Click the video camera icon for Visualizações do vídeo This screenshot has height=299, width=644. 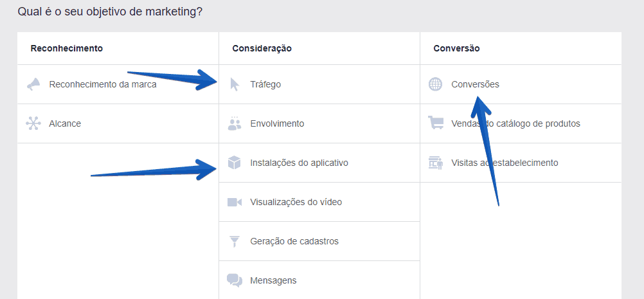(x=235, y=202)
